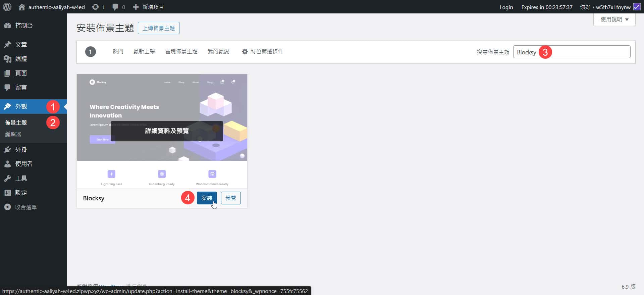
Task: Switch to the 我的最愛 filter tab
Action: [x=218, y=51]
